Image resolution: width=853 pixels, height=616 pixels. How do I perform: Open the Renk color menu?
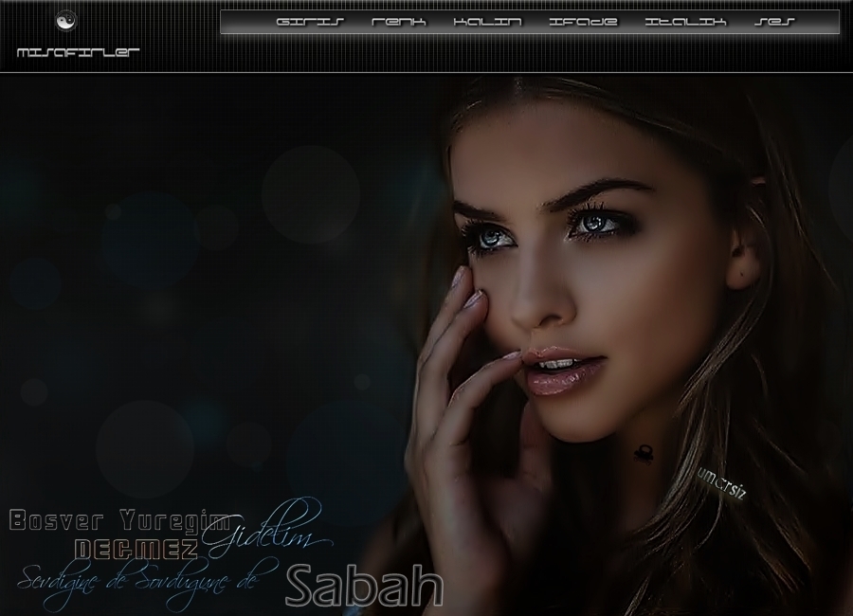point(399,23)
